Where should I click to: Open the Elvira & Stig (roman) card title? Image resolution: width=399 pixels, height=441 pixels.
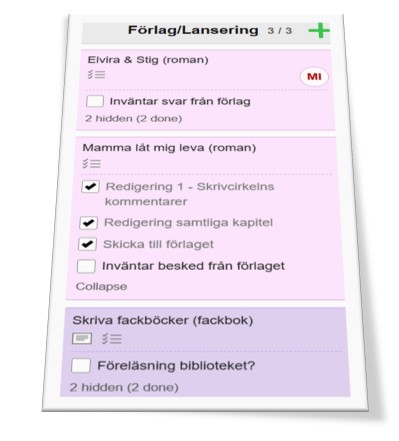coord(148,60)
